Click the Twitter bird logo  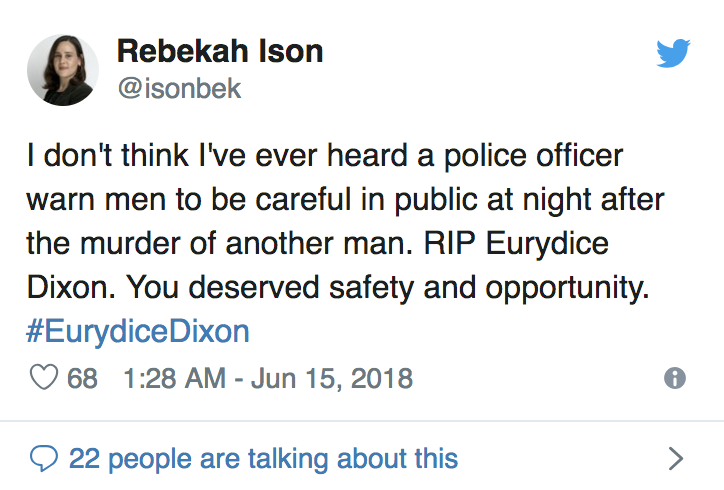pyautogui.click(x=673, y=53)
